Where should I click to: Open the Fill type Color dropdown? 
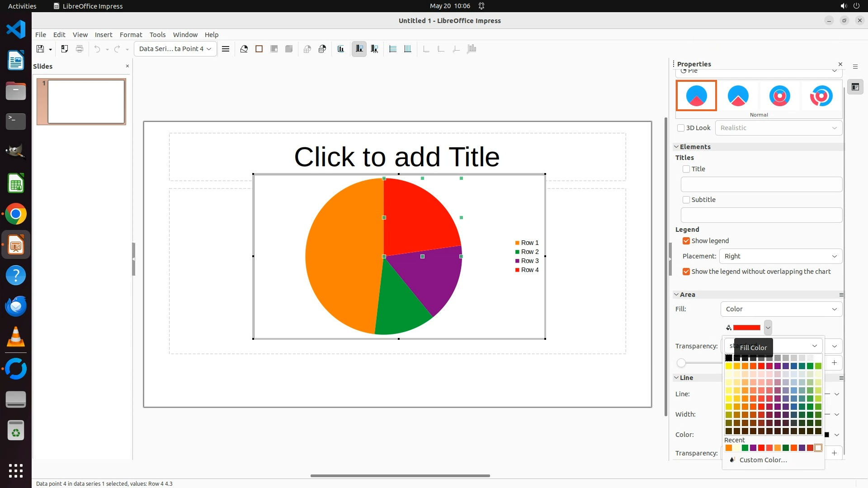[x=781, y=309]
